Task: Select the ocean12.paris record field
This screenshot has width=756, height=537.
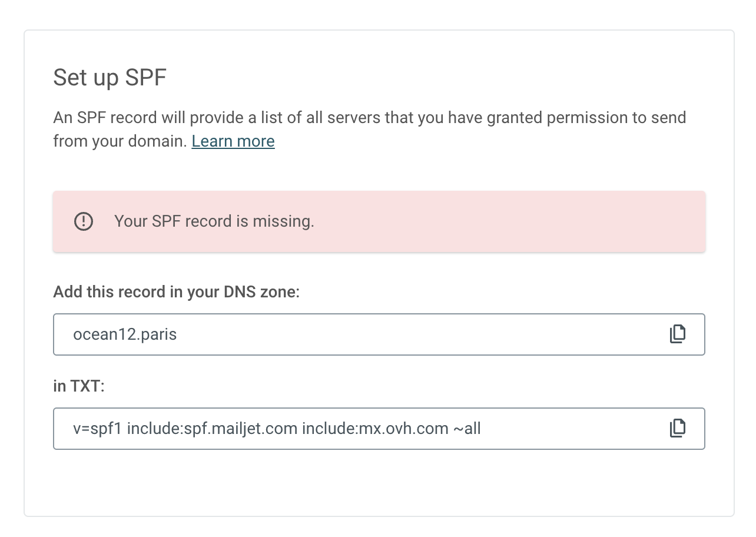Action: tap(379, 334)
